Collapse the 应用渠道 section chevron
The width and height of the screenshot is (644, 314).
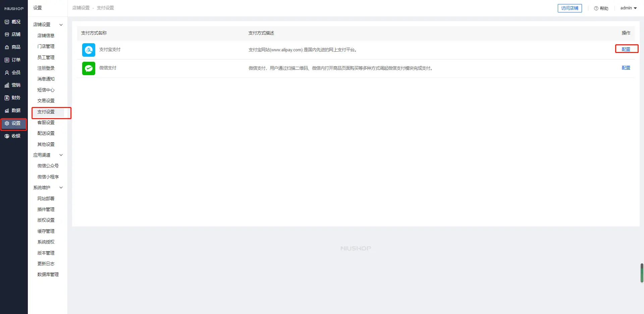(x=61, y=155)
